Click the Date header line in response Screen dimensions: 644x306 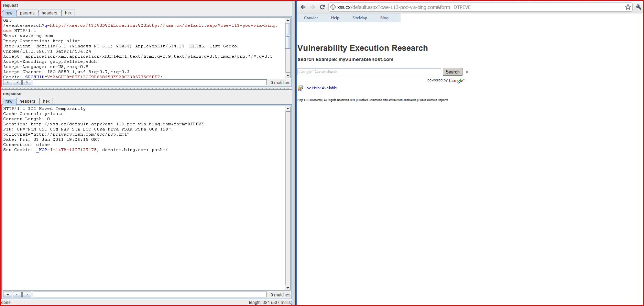coord(51,139)
